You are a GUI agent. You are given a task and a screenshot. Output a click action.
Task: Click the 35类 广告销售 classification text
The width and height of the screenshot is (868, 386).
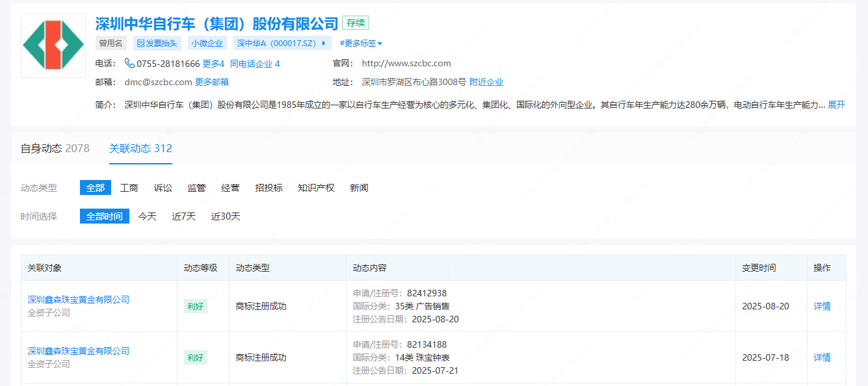coord(422,306)
